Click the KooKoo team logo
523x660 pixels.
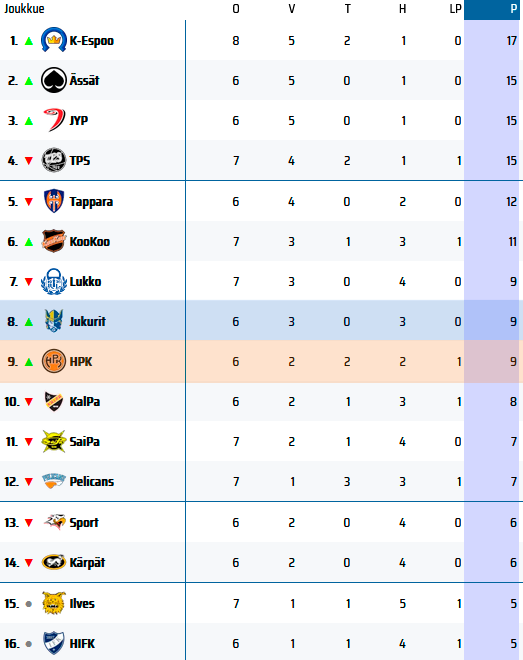pos(53,241)
